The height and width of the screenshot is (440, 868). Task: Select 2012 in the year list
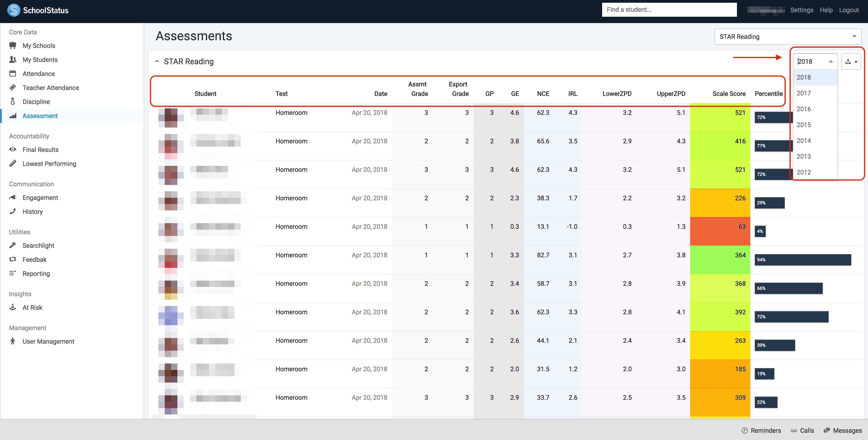[x=815, y=172]
